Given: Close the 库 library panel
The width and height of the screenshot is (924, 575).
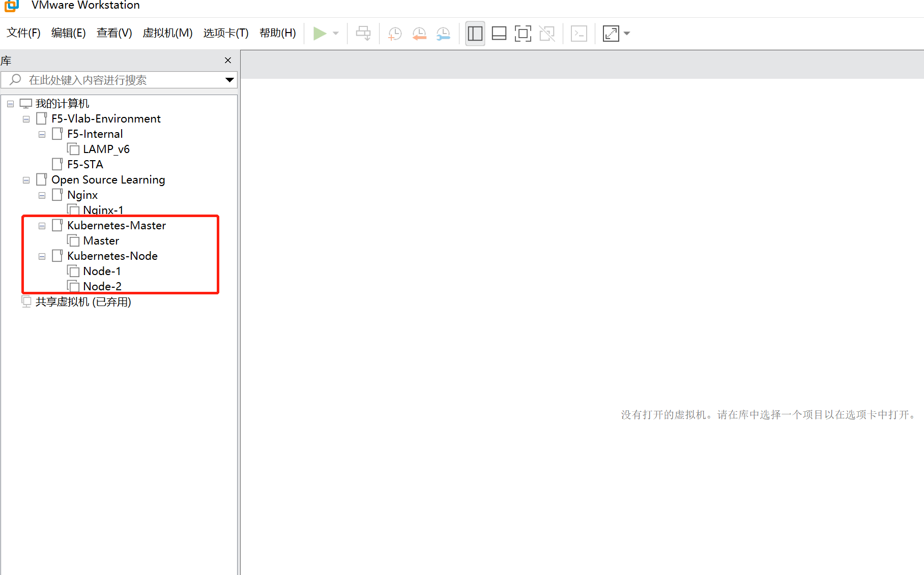Looking at the screenshot, I should 228,60.
